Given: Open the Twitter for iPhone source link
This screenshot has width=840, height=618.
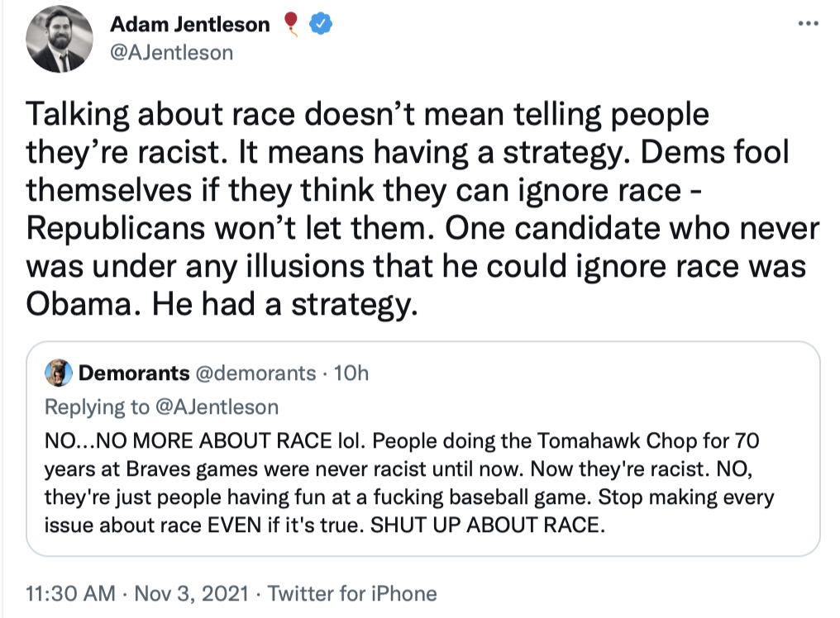Looking at the screenshot, I should pos(353,593).
